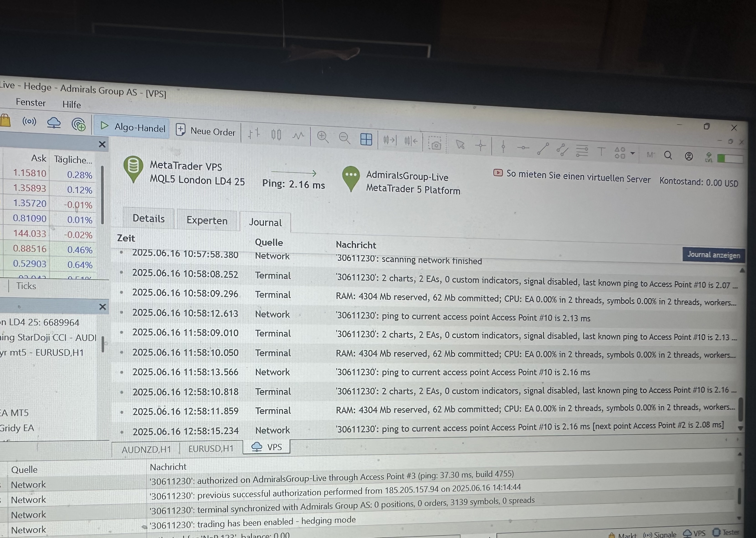Click the MetaTrader VPS server icon
Image resolution: width=756 pixels, height=538 pixels.
(133, 169)
